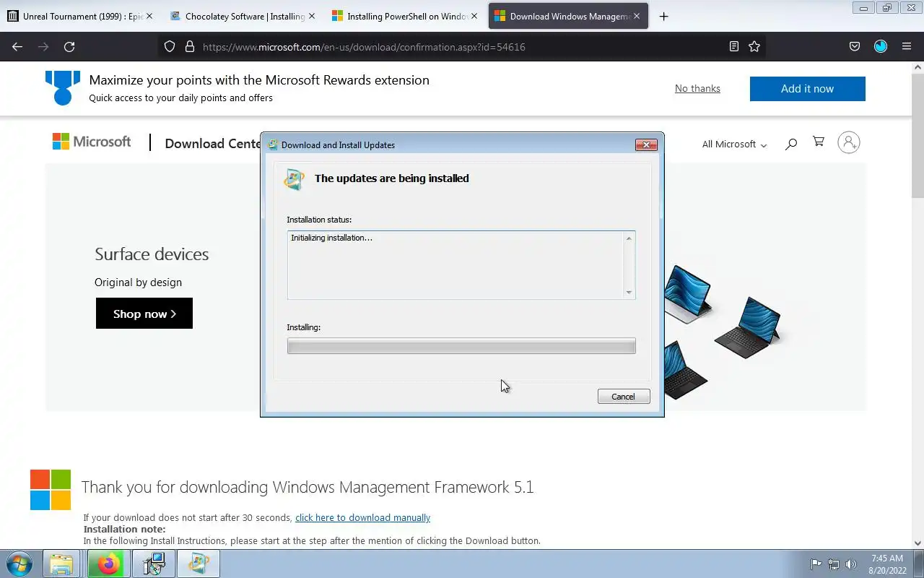
Task: Open the Pocket save icon
Action: coord(855,46)
